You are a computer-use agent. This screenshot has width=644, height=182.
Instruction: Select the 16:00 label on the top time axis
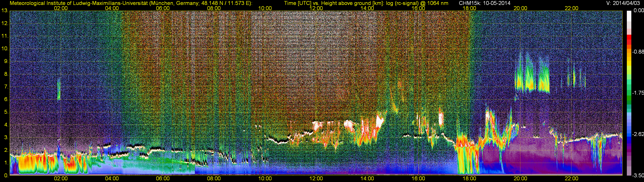[x=418, y=8]
